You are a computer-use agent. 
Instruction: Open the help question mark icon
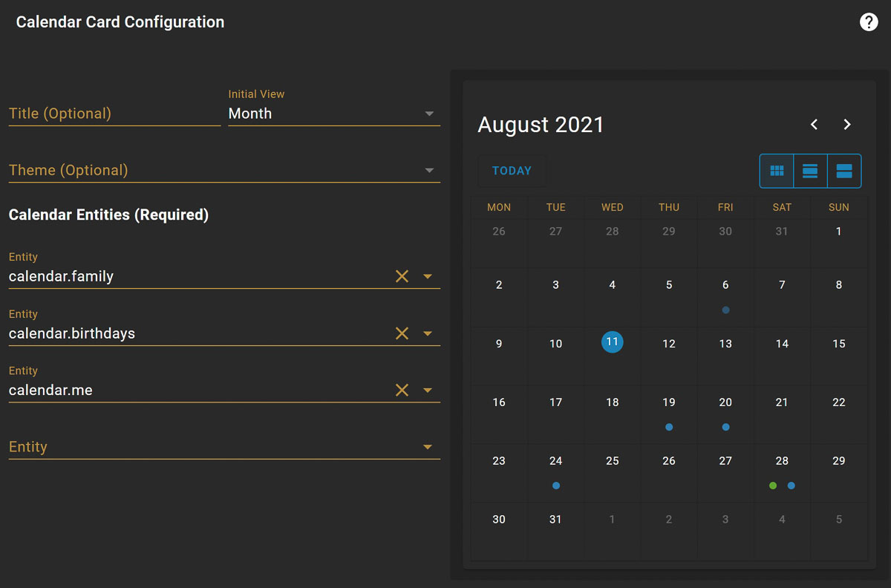pyautogui.click(x=869, y=22)
